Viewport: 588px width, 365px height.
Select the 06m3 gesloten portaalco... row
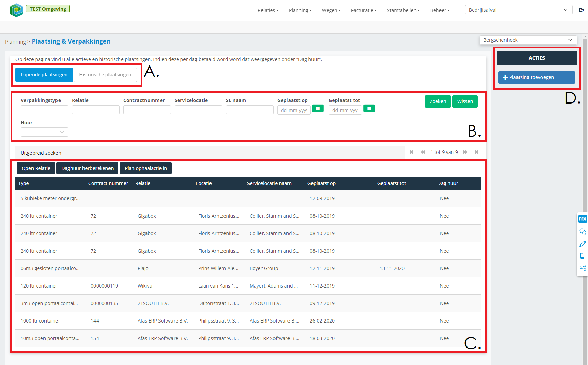click(248, 268)
